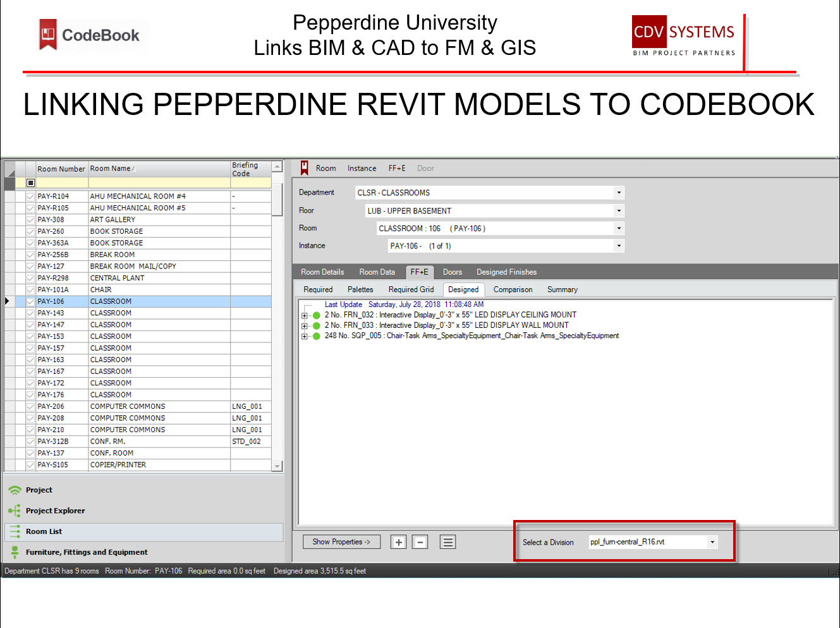Click the Room Number column header
The width and height of the screenshot is (840, 628).
click(x=61, y=169)
